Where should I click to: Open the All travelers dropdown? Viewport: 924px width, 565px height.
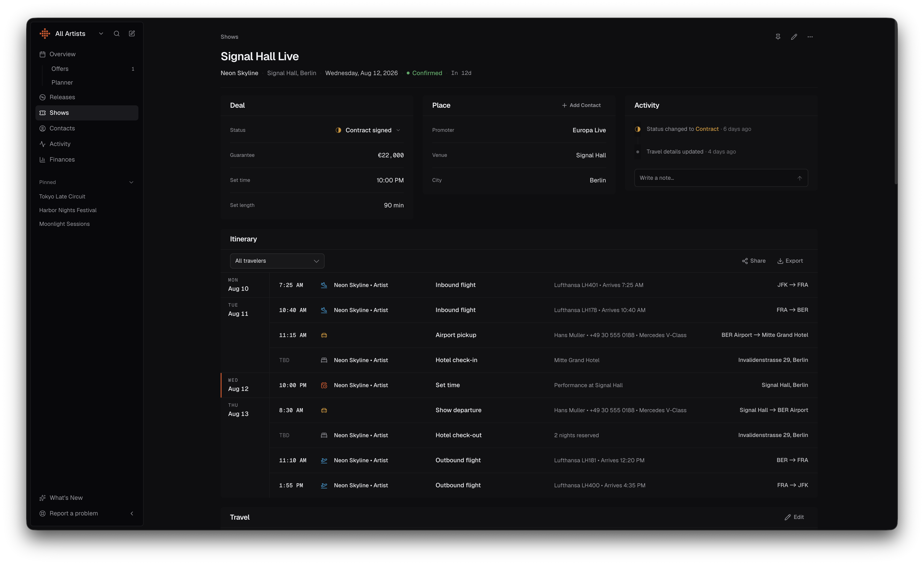point(277,261)
